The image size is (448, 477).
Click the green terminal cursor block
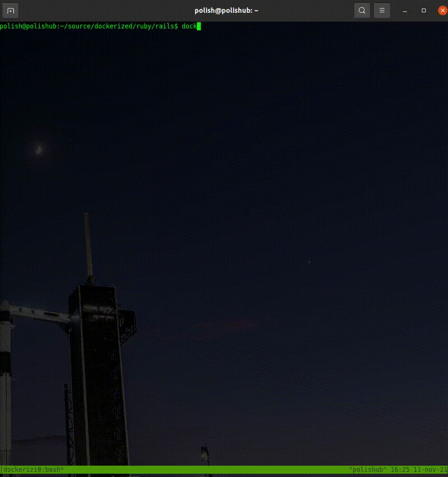pos(199,27)
